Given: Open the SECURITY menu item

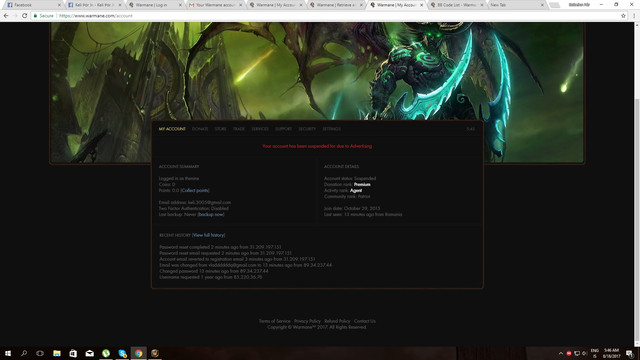Looking at the screenshot, I should pyautogui.click(x=307, y=129).
